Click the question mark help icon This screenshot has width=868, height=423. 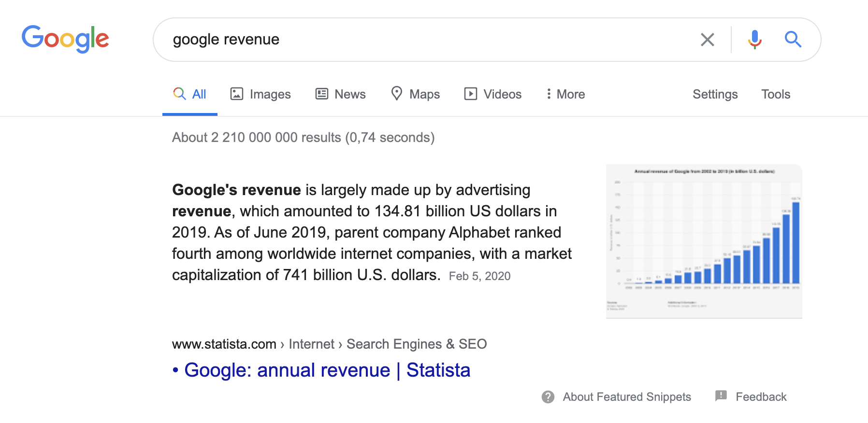point(548,397)
